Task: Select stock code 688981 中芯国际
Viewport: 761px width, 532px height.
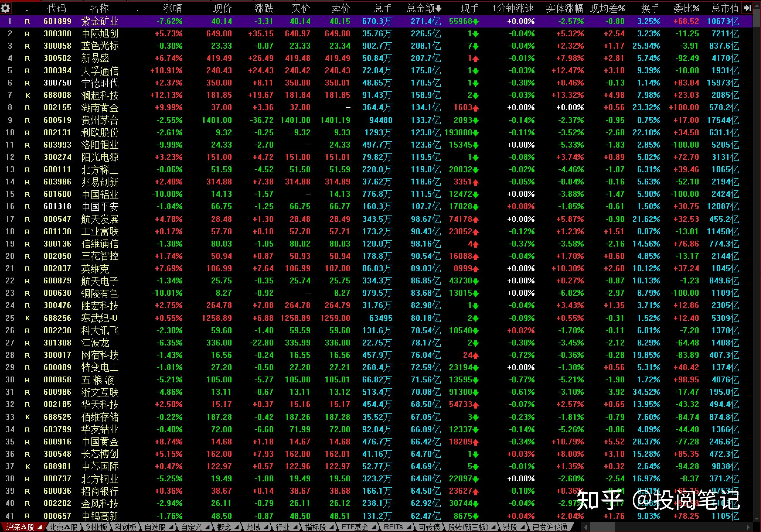Action: pos(57,466)
